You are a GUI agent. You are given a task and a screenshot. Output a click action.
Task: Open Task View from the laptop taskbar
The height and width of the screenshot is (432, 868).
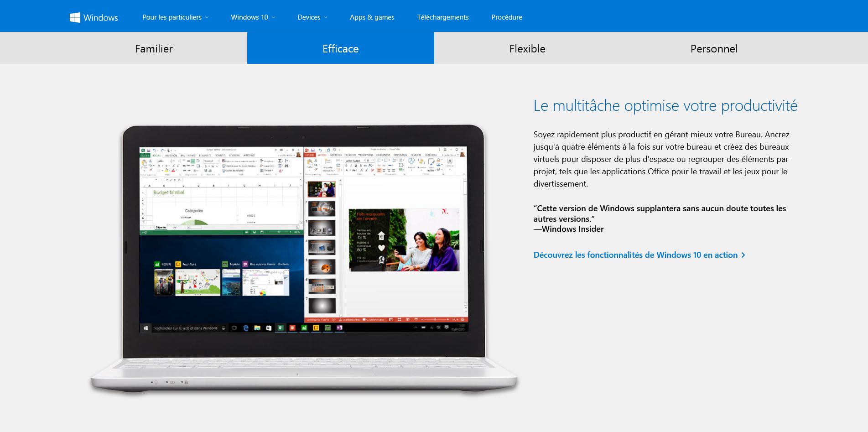(x=234, y=328)
